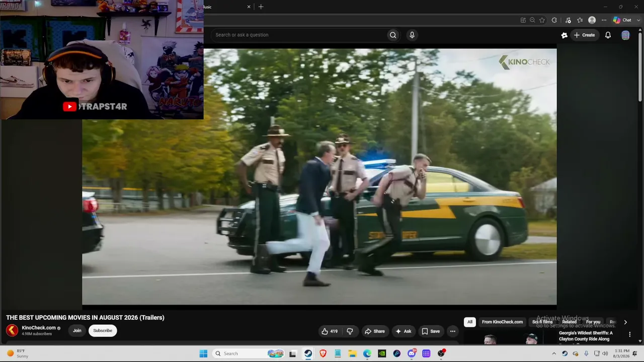Select the For you filter chip
Viewport: 644px width, 362px height.
pos(593,322)
